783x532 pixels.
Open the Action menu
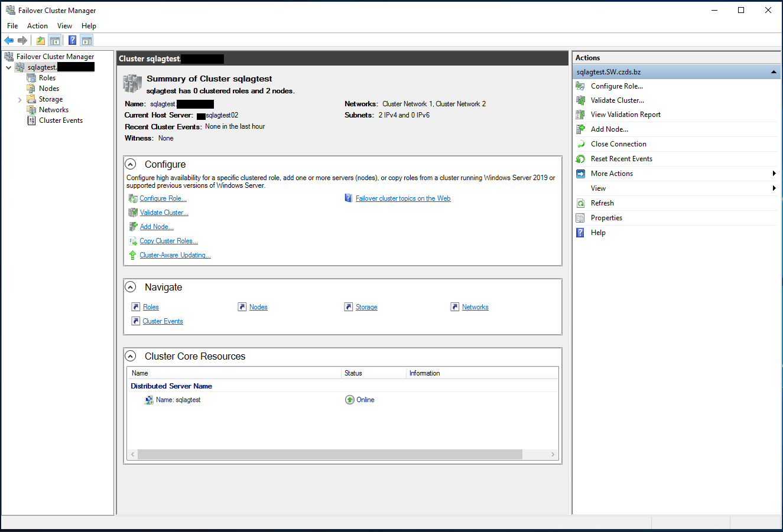coord(37,26)
